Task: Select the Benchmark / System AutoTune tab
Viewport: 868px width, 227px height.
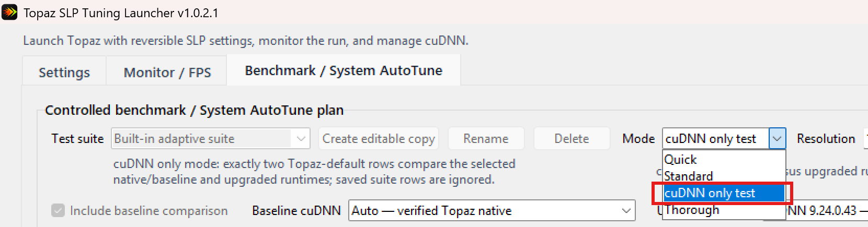Action: click(344, 70)
